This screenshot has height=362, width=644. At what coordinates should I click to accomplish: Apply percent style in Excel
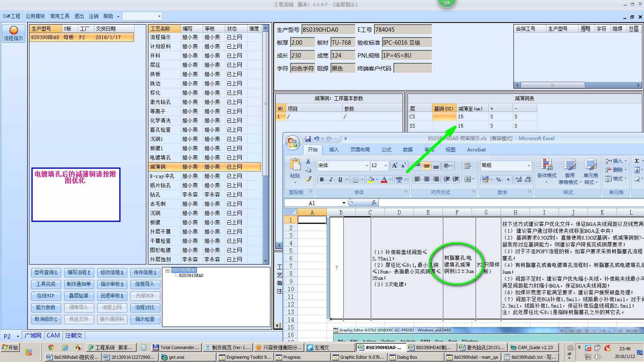499,179
